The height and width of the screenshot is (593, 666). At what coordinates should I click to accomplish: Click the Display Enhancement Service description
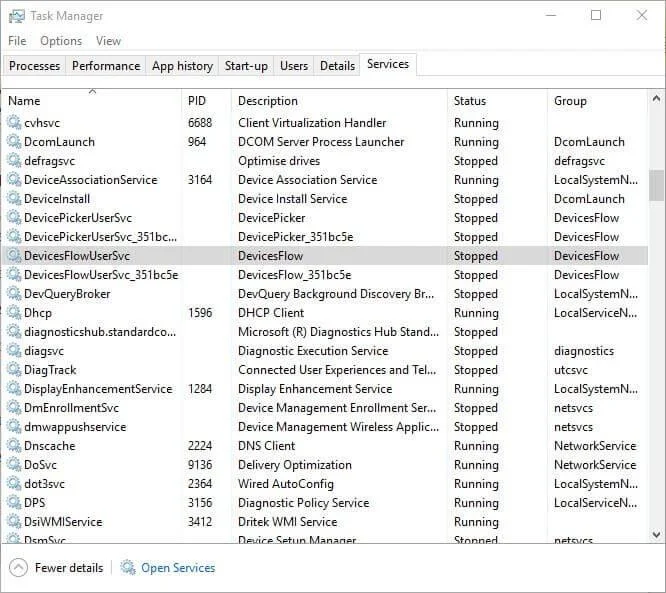(x=315, y=389)
